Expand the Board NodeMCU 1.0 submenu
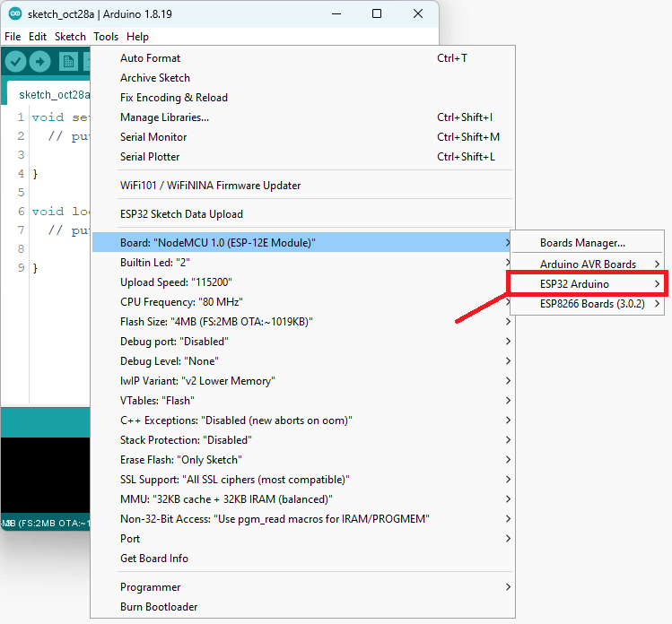 pyautogui.click(x=302, y=242)
